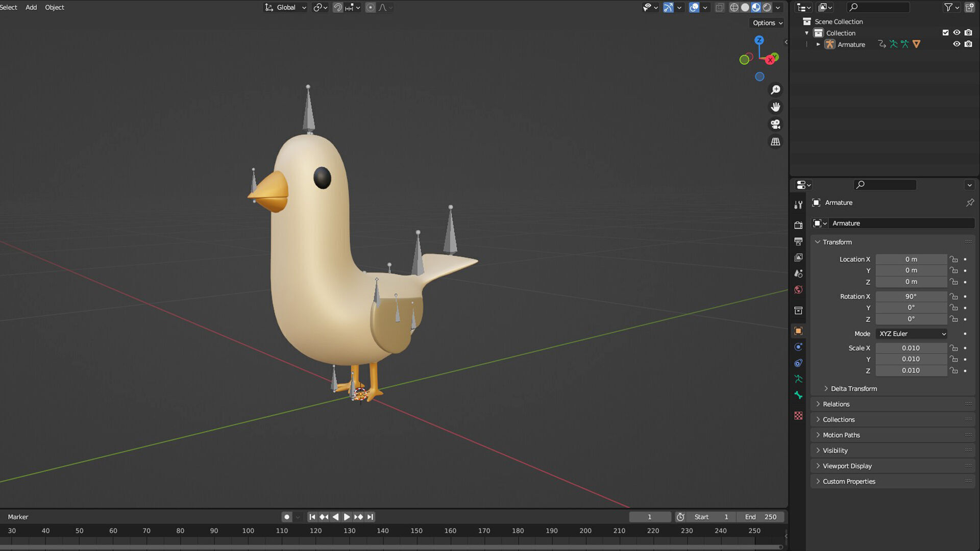The width and height of the screenshot is (980, 551).
Task: Open the Bone properties tab
Action: (798, 395)
